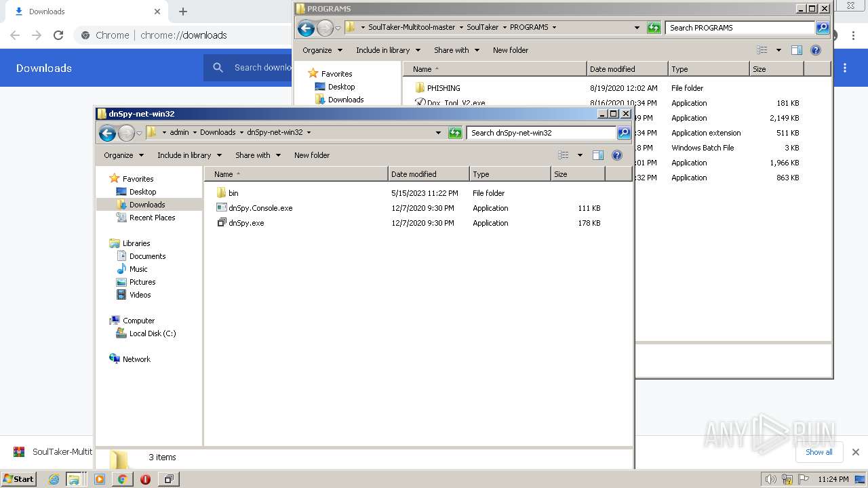Select Documents under Libraries
868x488 pixels.
point(147,256)
